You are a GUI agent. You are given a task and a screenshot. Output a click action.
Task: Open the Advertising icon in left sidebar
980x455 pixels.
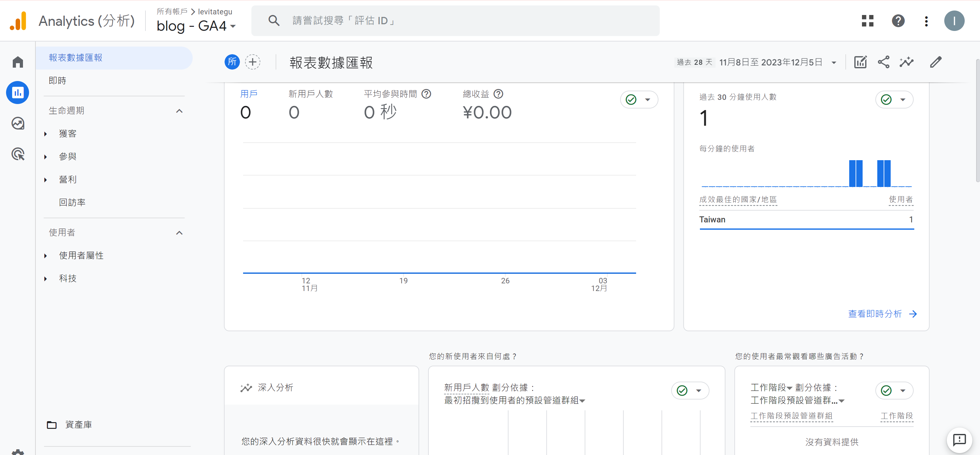point(18,154)
